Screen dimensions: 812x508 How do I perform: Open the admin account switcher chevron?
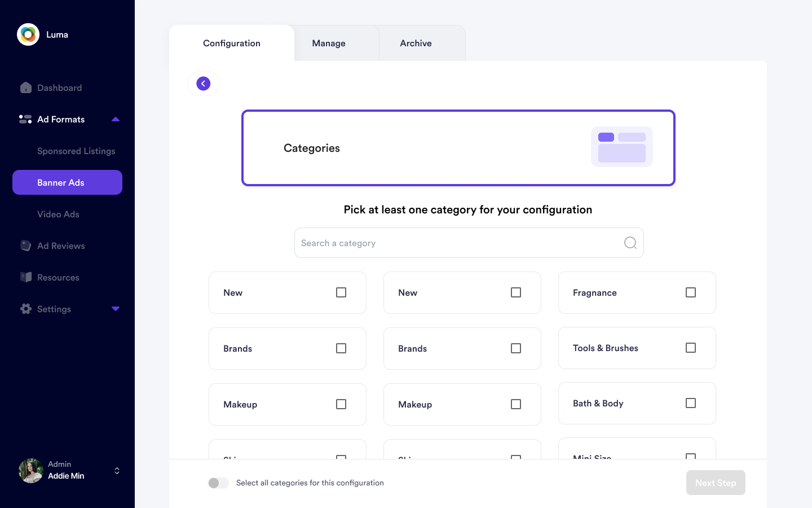point(117,470)
